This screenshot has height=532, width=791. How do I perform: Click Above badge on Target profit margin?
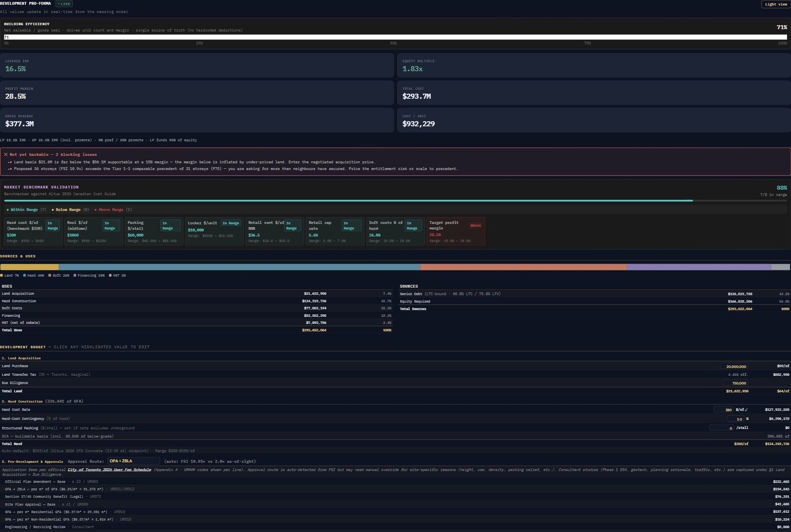click(x=475, y=225)
